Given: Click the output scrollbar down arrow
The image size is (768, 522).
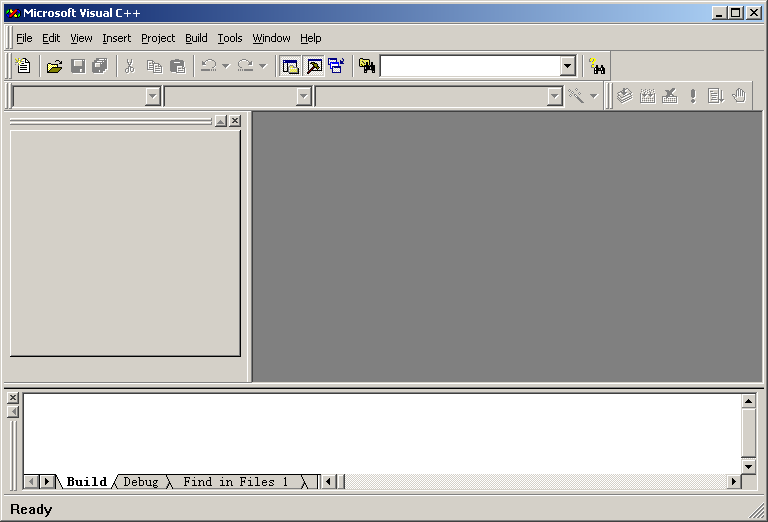Looking at the screenshot, I should (748, 467).
